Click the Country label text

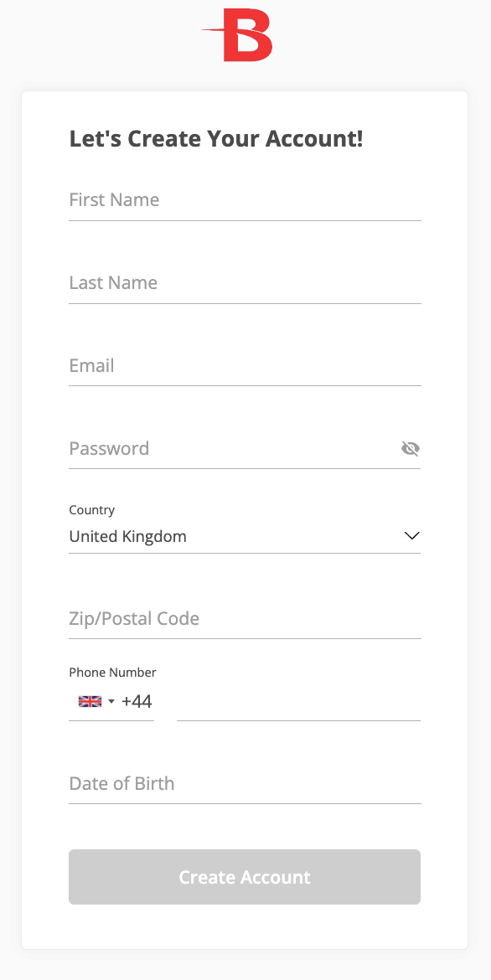point(92,510)
